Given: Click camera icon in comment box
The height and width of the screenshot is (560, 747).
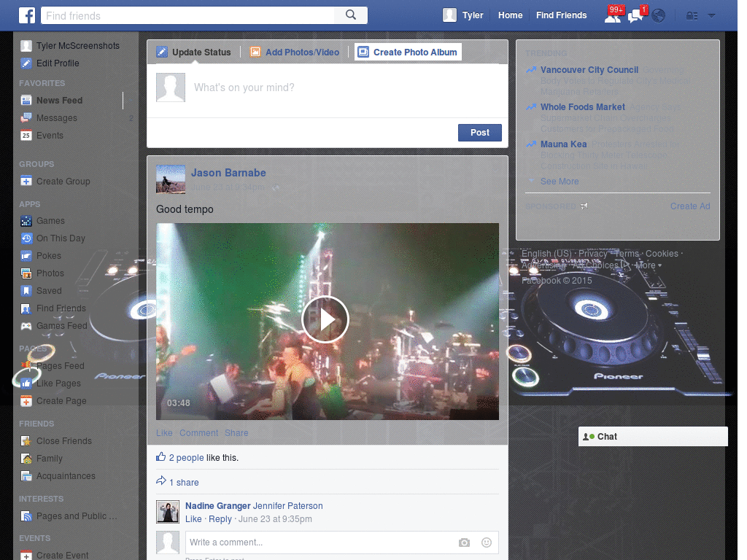Looking at the screenshot, I should tap(464, 542).
